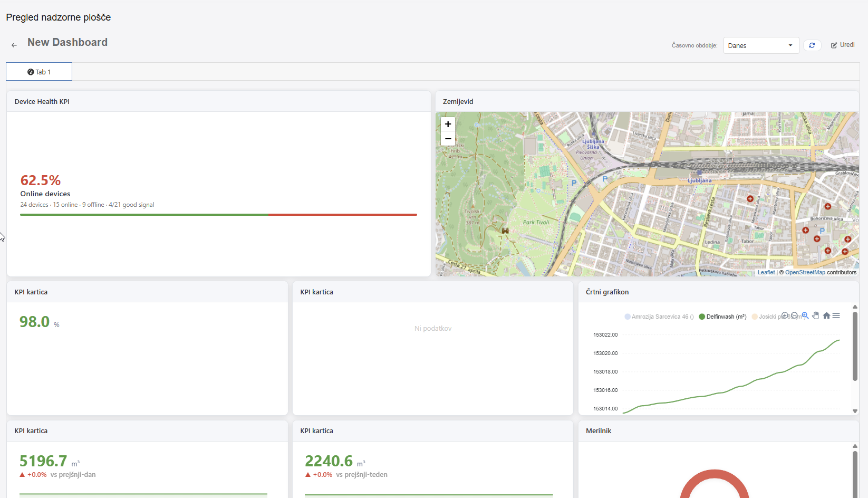Zoom in on the line chart
This screenshot has width=868, height=498.
785,315
